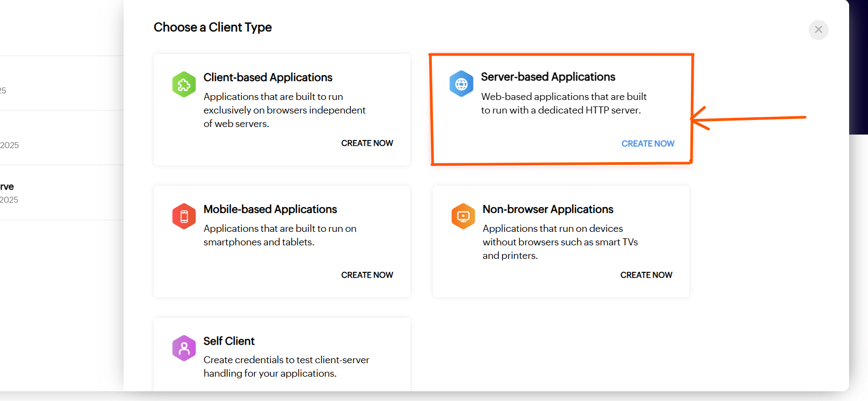This screenshot has height=401, width=868.
Task: Click the green puzzle Client-based Applications icon
Action: coord(184,84)
